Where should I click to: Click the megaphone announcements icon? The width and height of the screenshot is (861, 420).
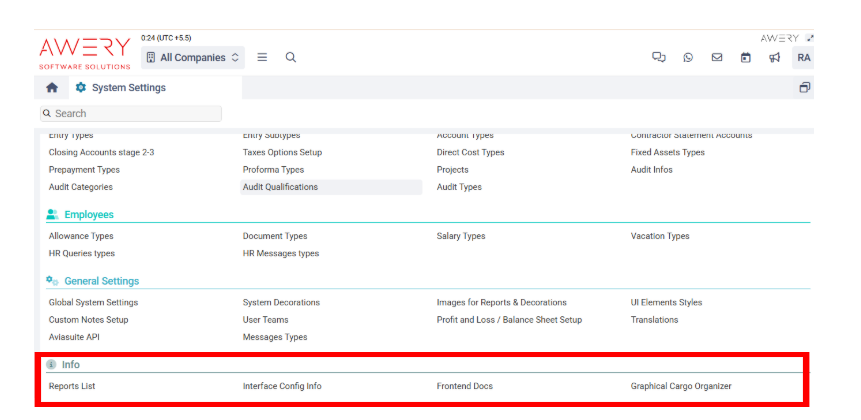pyautogui.click(x=774, y=58)
